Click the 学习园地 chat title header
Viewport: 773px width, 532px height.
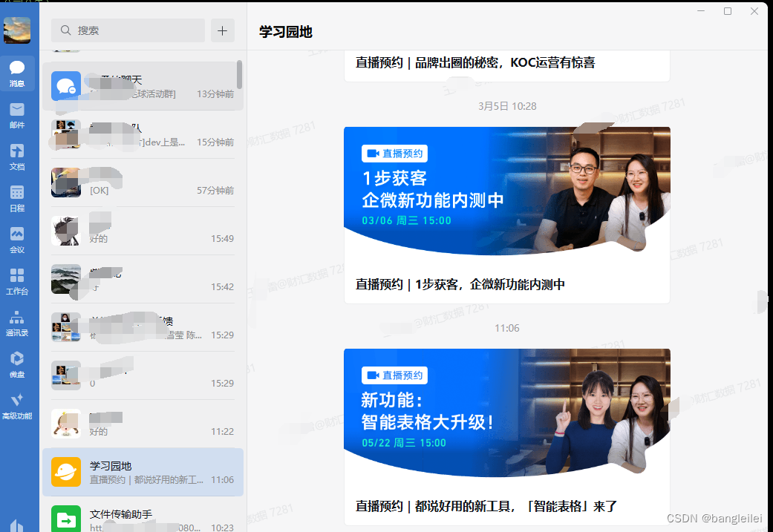[x=286, y=32]
